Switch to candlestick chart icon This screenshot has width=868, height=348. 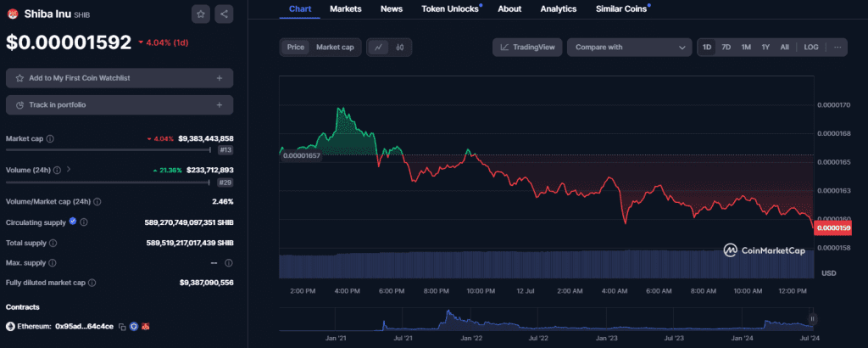coord(400,48)
